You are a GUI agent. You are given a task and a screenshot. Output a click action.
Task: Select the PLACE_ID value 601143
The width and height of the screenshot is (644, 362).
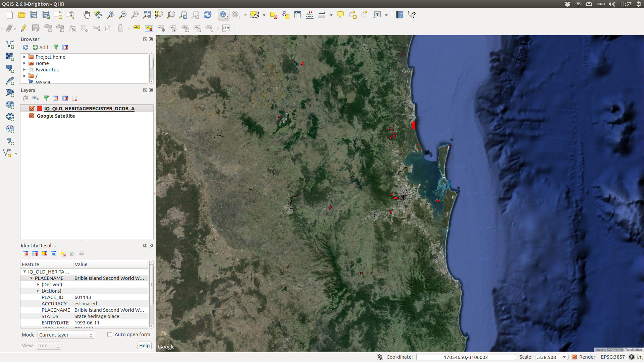[x=83, y=297]
